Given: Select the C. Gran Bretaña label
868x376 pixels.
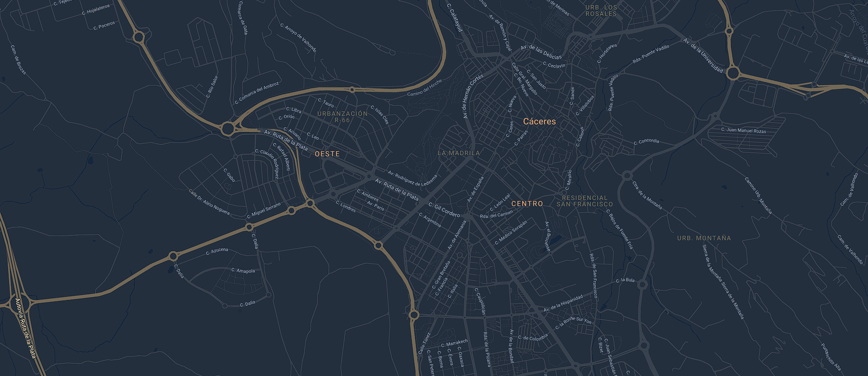Looking at the screenshot, I should point(441,275).
